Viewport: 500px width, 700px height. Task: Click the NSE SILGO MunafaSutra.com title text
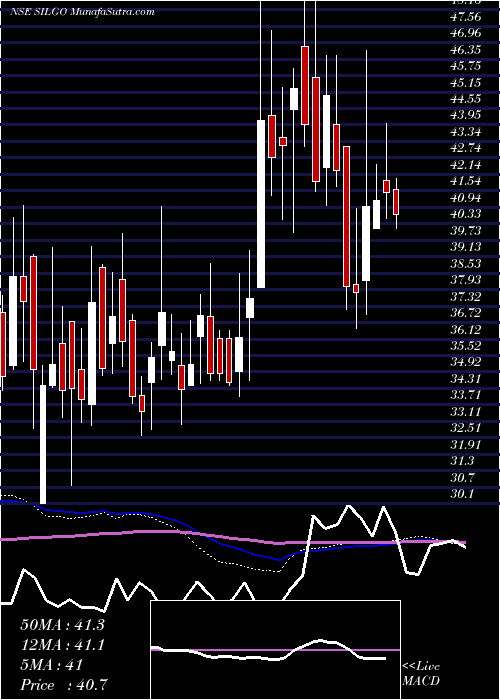pyautogui.click(x=82, y=12)
